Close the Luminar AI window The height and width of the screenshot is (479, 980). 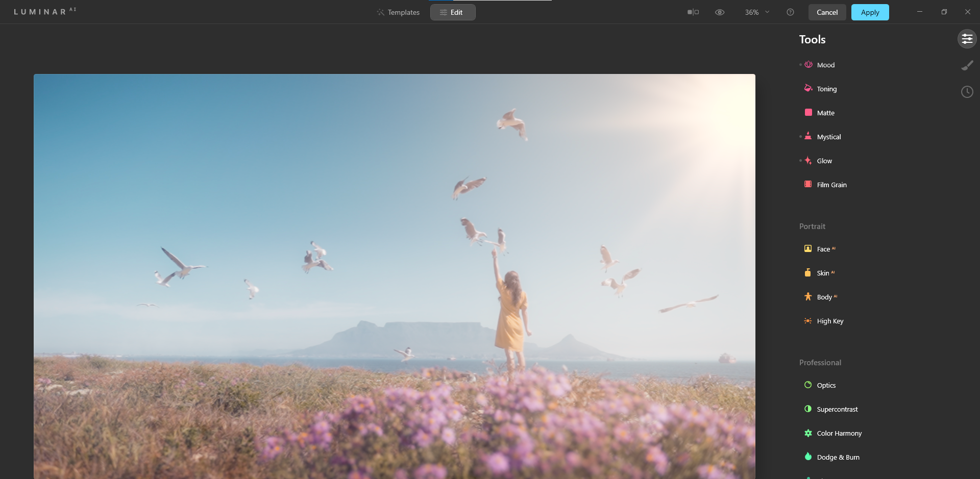click(968, 12)
